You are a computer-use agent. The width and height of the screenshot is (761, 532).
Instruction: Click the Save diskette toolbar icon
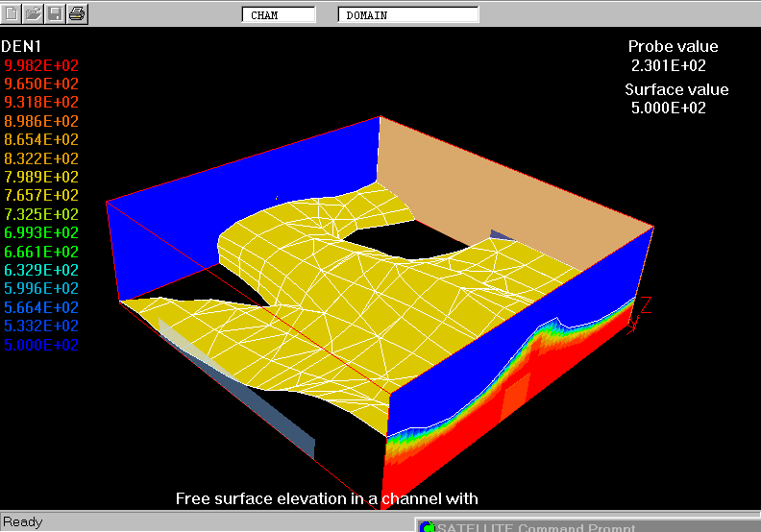pyautogui.click(x=55, y=13)
